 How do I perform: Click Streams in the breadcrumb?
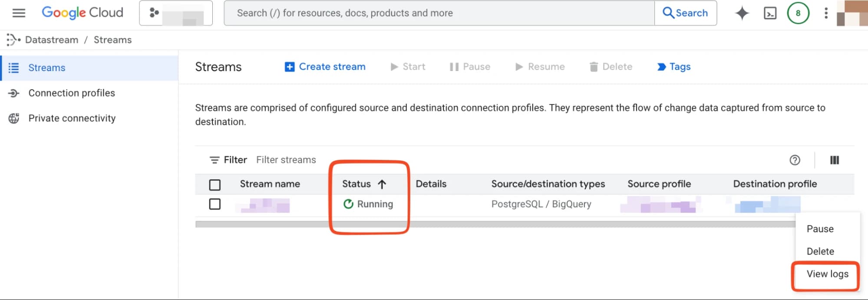[112, 40]
